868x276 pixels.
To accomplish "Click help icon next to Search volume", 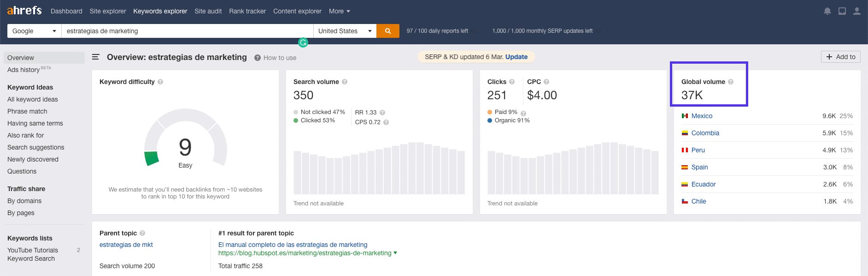I will tap(345, 82).
